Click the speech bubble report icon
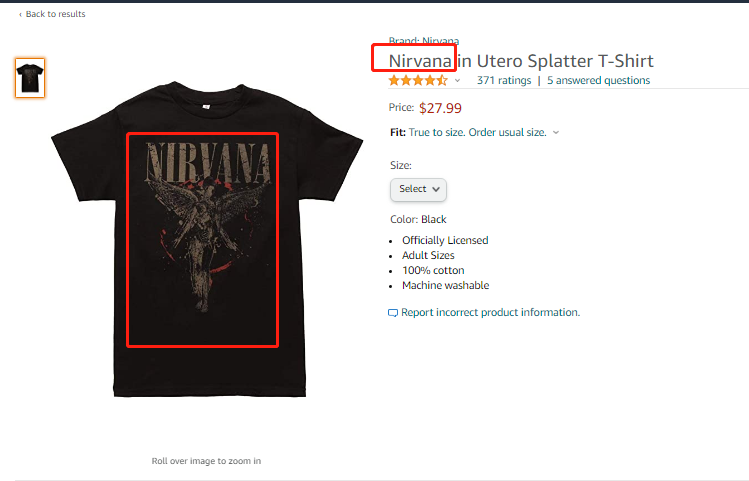The width and height of the screenshot is (749, 481). click(x=393, y=313)
